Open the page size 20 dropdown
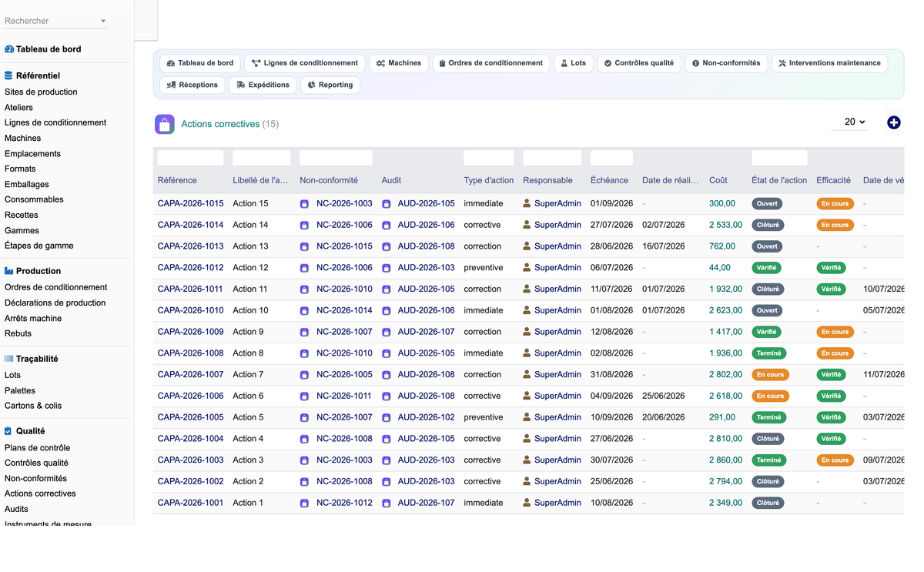Image resolution: width=924 pixels, height=572 pixels. tap(850, 122)
